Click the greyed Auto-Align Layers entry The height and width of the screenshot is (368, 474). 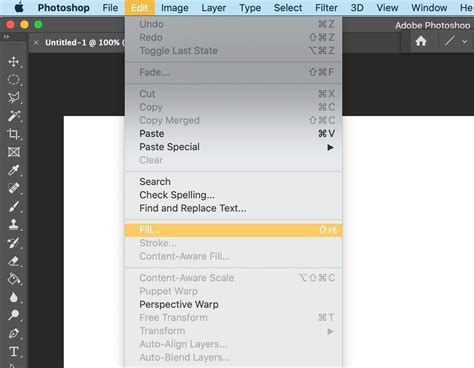tap(233, 344)
